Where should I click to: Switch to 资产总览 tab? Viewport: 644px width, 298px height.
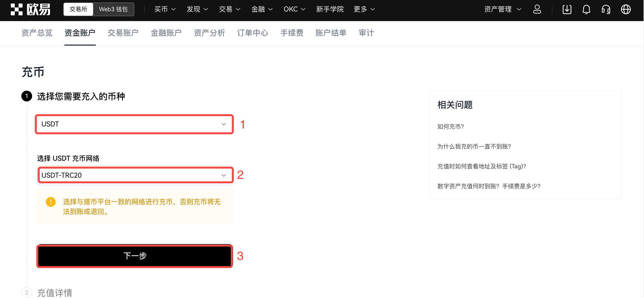[37, 33]
